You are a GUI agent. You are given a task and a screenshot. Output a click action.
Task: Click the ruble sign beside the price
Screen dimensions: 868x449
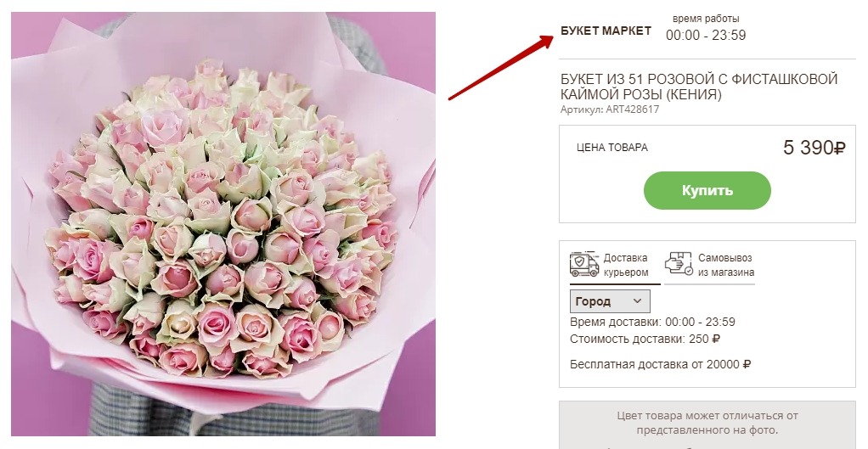840,149
